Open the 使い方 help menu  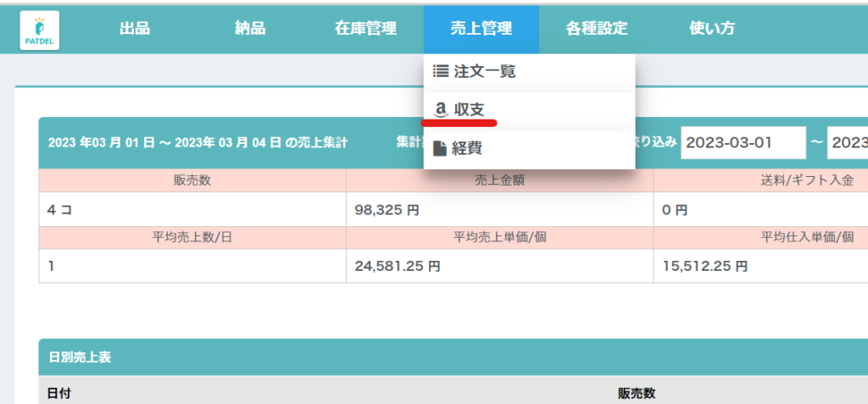point(712,29)
